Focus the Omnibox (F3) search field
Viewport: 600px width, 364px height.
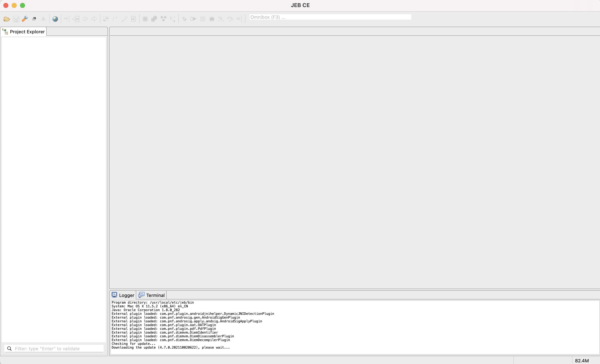[x=330, y=17]
